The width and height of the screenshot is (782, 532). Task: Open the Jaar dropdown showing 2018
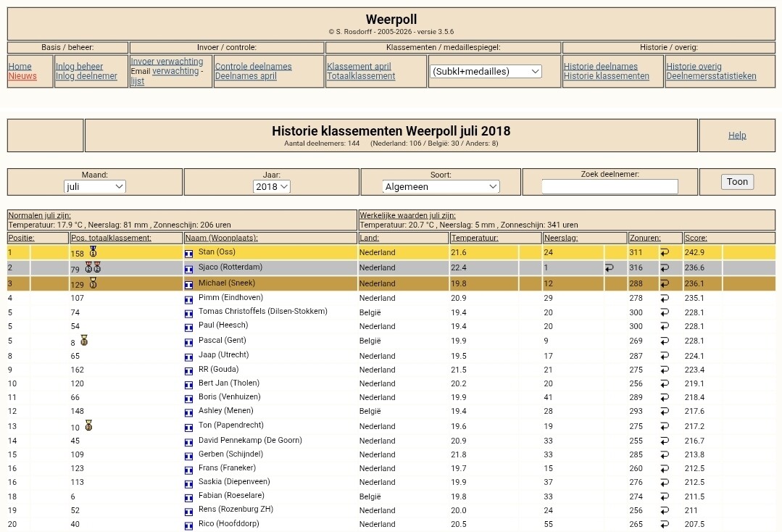[272, 186]
